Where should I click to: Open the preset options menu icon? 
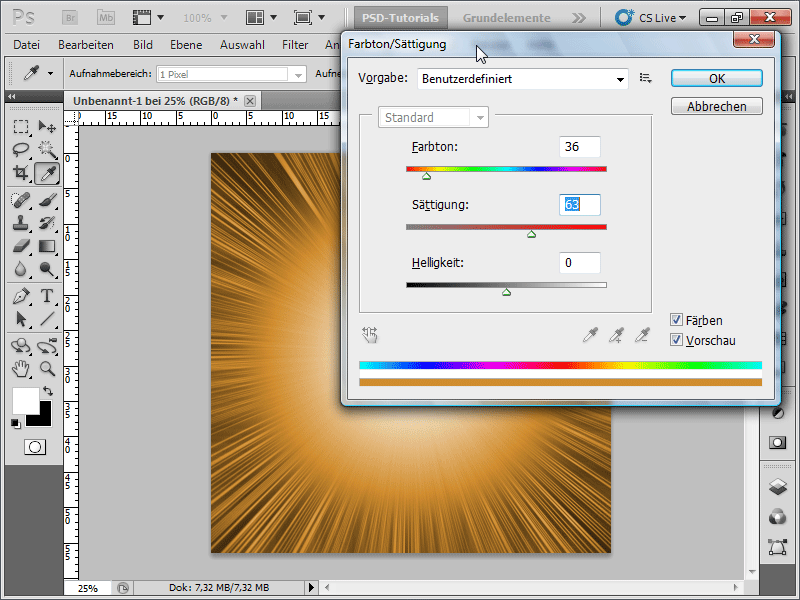click(x=646, y=78)
